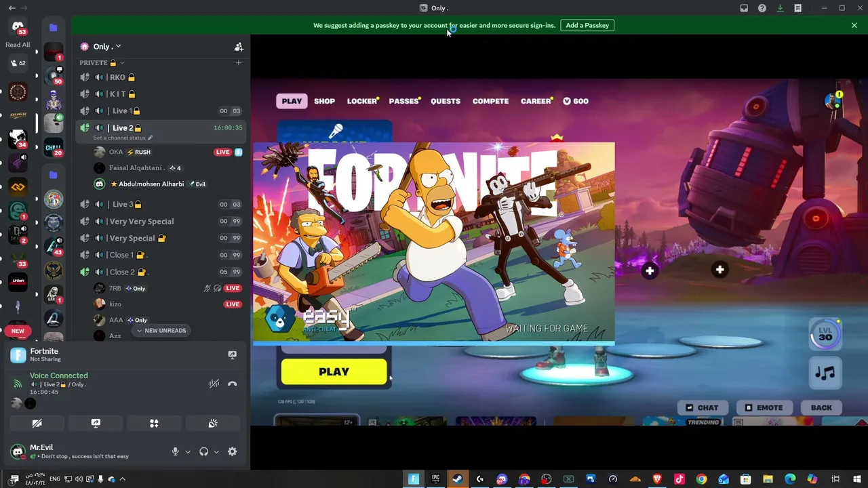
Task: Click the V-Bucks 600 balance
Action: click(576, 101)
